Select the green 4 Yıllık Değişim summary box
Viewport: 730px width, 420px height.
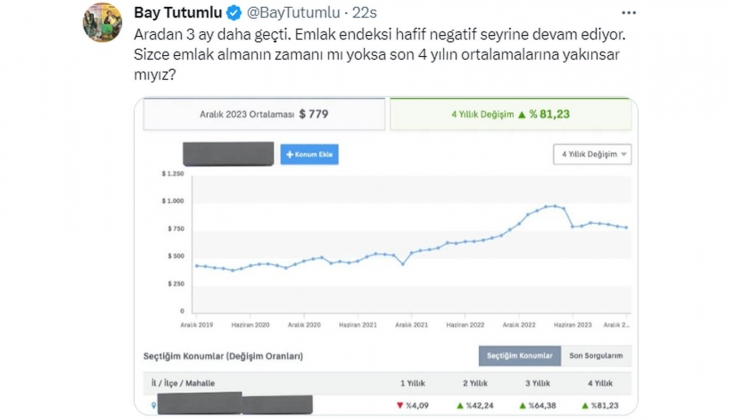click(x=510, y=114)
